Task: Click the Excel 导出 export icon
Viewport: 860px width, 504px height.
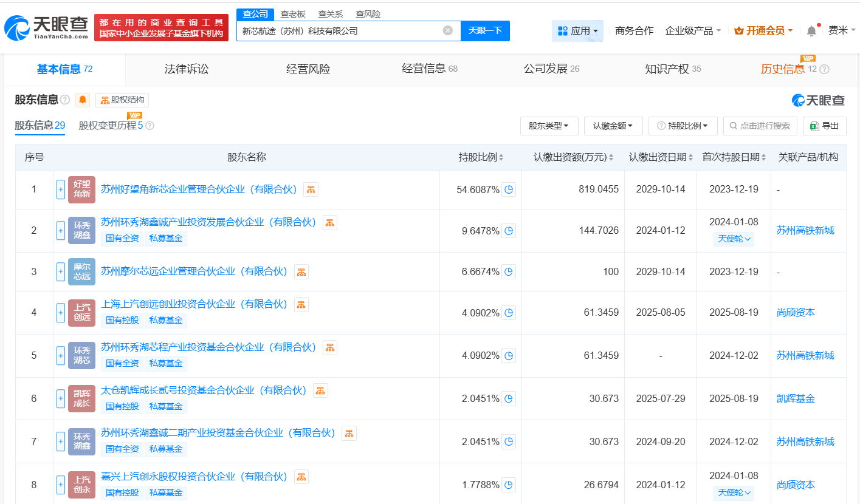Action: (825, 126)
